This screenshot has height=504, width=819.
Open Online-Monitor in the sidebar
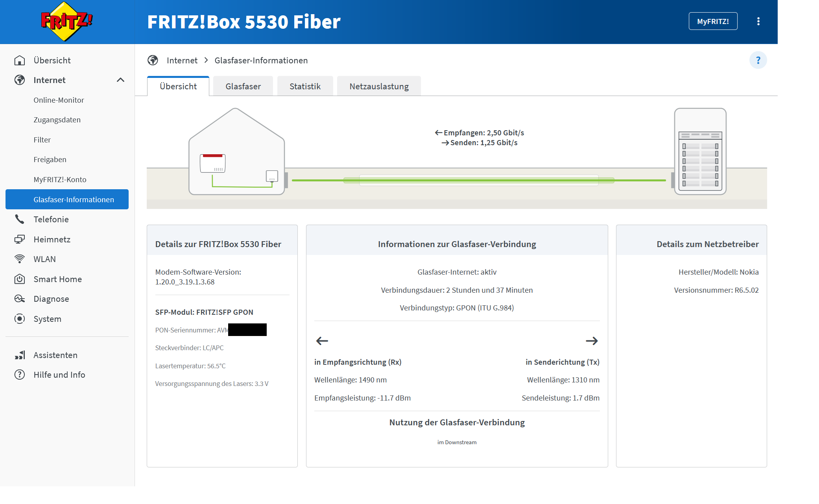(59, 100)
